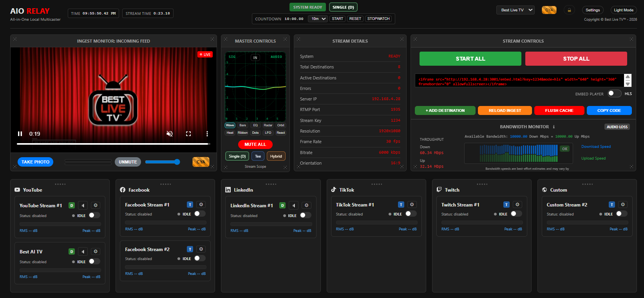This screenshot has height=298, width=644.
Task: Click the T badge on Twitch Stream #1
Action: click(x=507, y=205)
